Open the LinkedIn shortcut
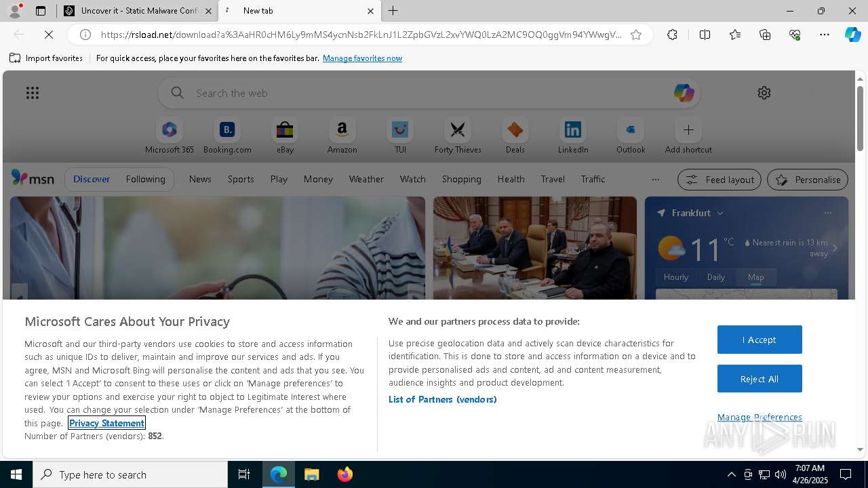Viewport: 868px width, 488px height. (x=573, y=137)
